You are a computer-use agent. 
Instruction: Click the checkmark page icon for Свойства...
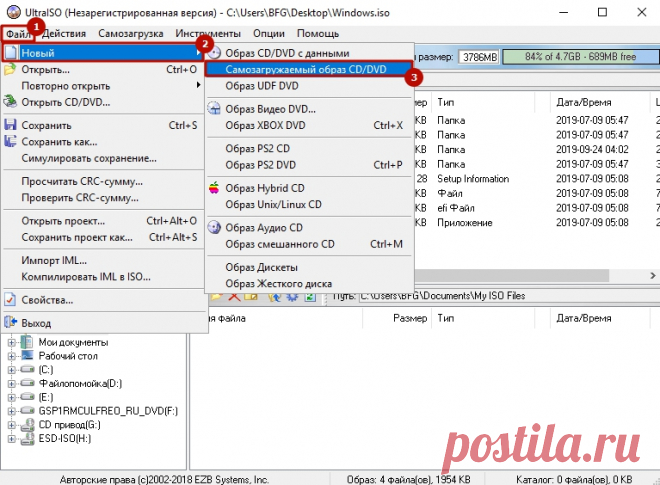coord(10,300)
